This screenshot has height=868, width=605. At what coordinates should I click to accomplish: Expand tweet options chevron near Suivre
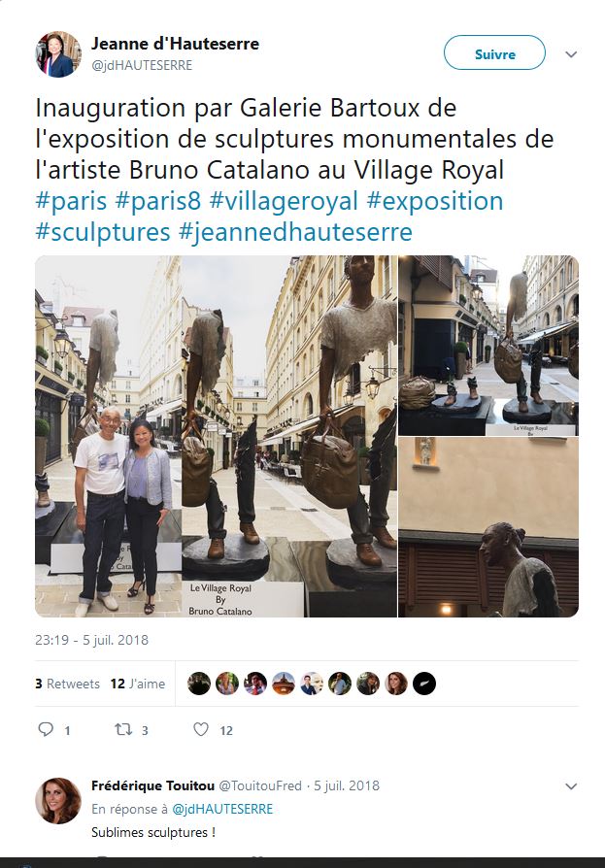pos(571,54)
